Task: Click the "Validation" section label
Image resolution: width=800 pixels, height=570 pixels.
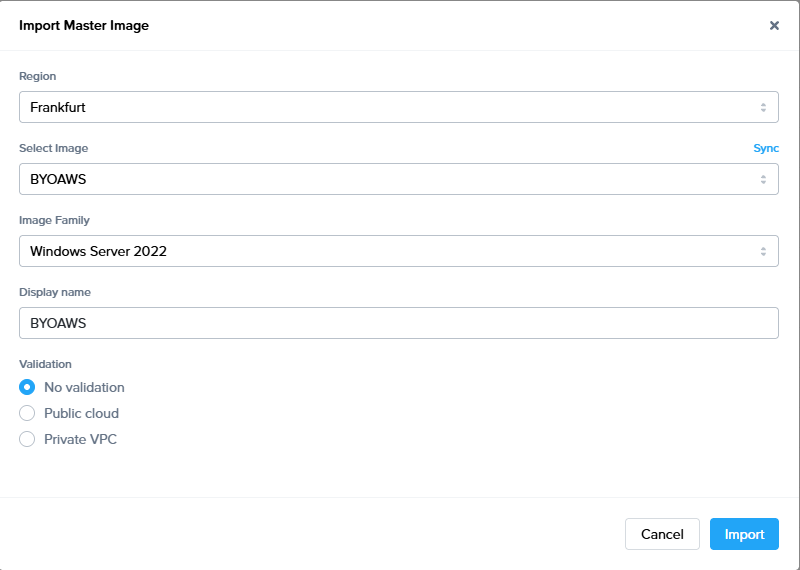Action: coord(46,364)
